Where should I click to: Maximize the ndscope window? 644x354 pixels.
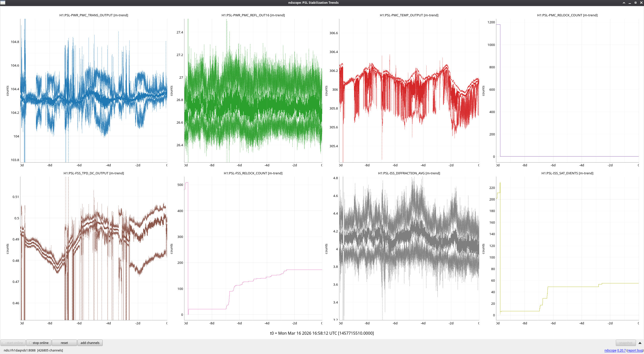tap(635, 3)
